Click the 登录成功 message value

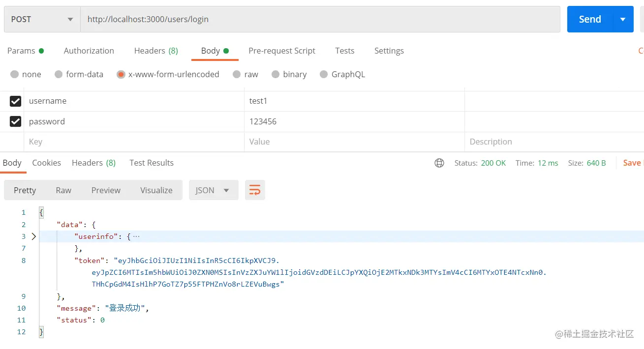point(125,308)
